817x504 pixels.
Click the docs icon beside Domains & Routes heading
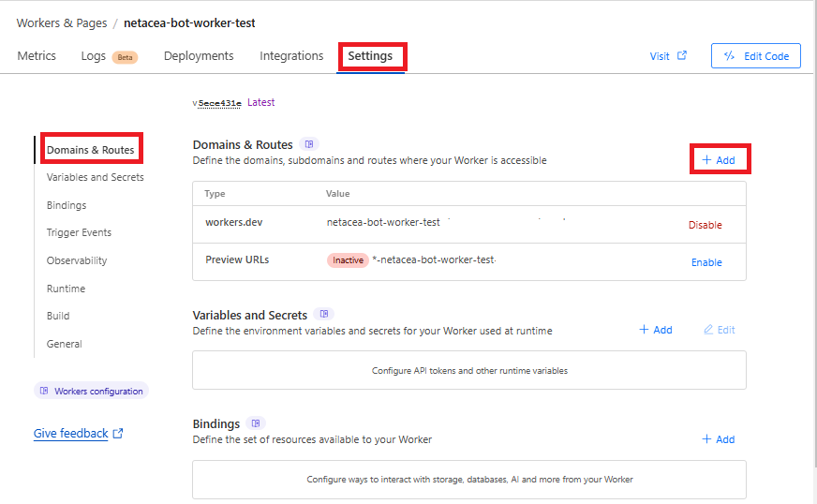click(x=309, y=144)
